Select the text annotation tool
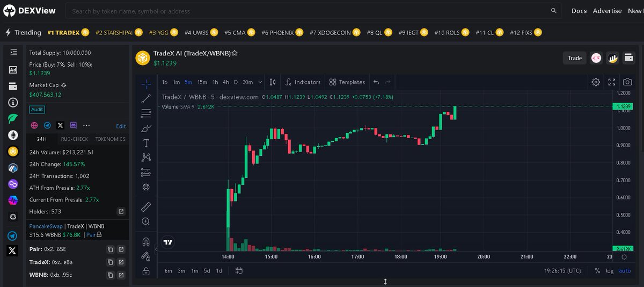Image resolution: width=644 pixels, height=287 pixels. (146, 143)
